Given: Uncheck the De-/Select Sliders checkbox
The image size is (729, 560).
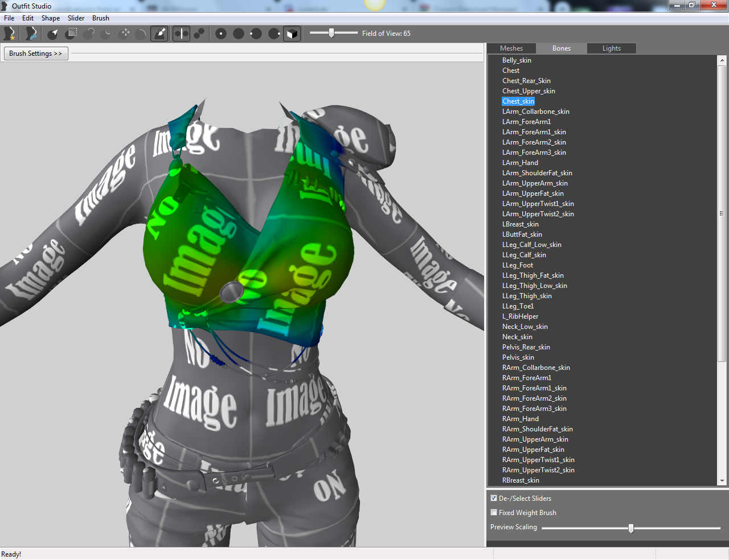Looking at the screenshot, I should click(494, 498).
